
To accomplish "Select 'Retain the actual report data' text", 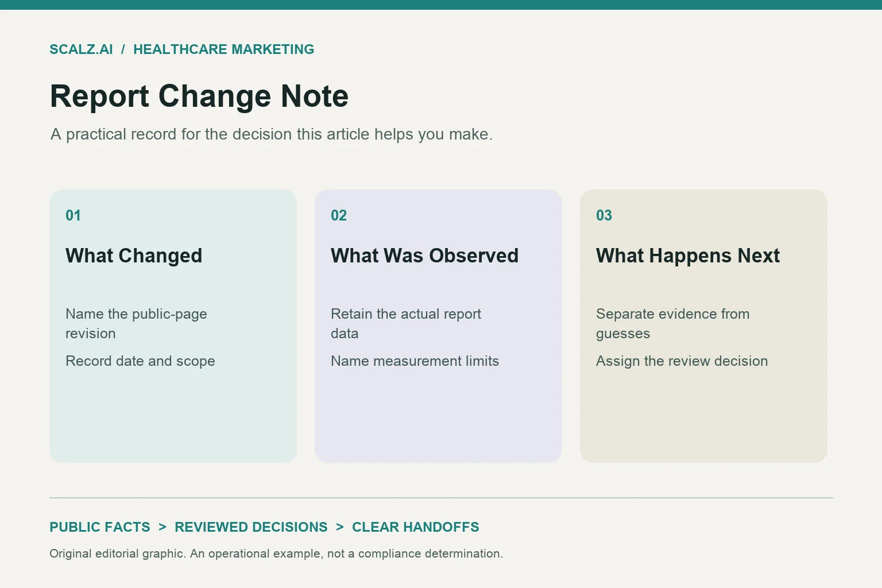I will (x=406, y=324).
